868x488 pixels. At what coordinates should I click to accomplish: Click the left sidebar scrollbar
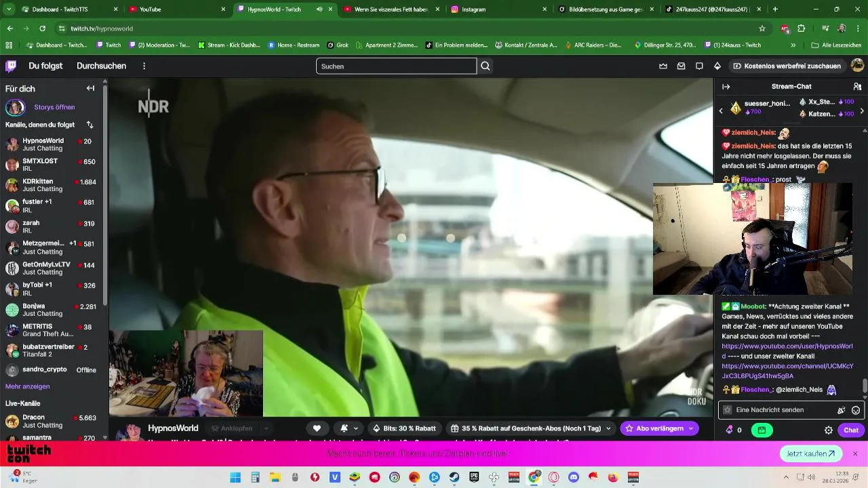[105, 197]
